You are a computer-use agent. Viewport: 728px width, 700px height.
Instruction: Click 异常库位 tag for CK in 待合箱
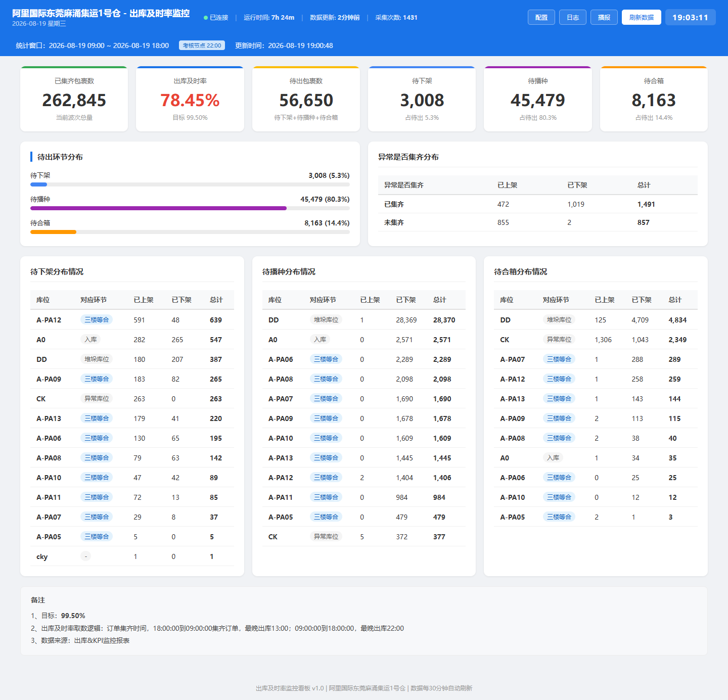click(559, 340)
